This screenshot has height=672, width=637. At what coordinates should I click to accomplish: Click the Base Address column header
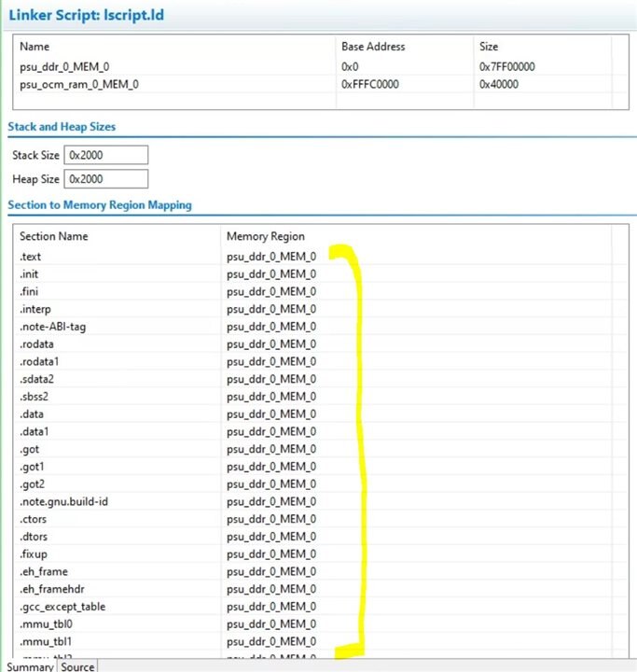(373, 47)
